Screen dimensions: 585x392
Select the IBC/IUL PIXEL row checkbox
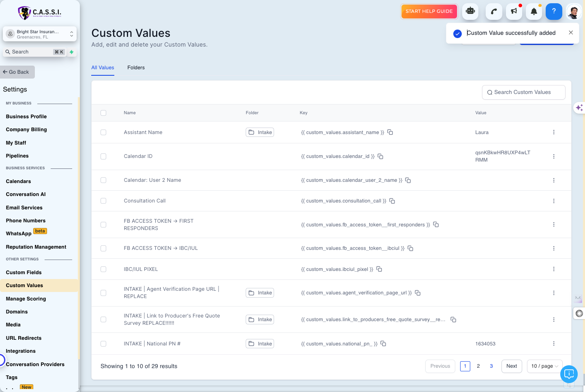coord(103,269)
